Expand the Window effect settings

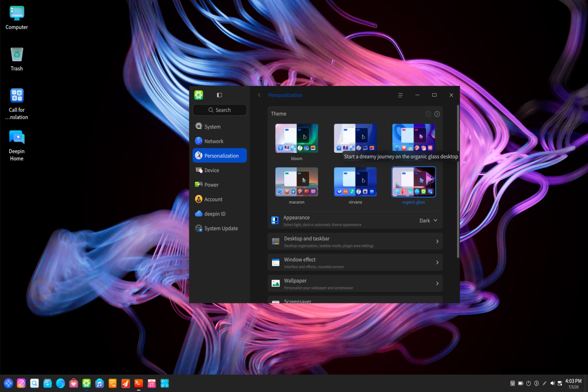[x=355, y=262]
